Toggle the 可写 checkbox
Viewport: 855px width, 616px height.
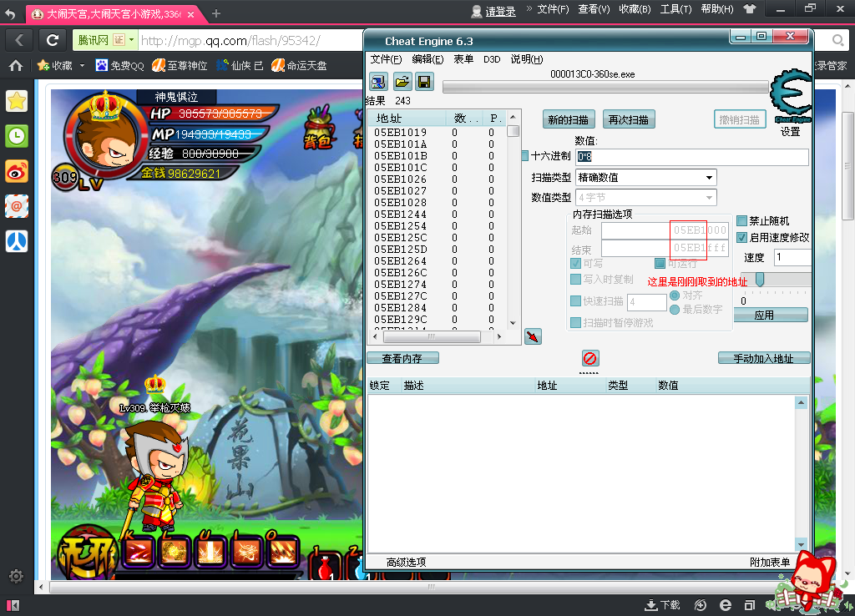575,263
